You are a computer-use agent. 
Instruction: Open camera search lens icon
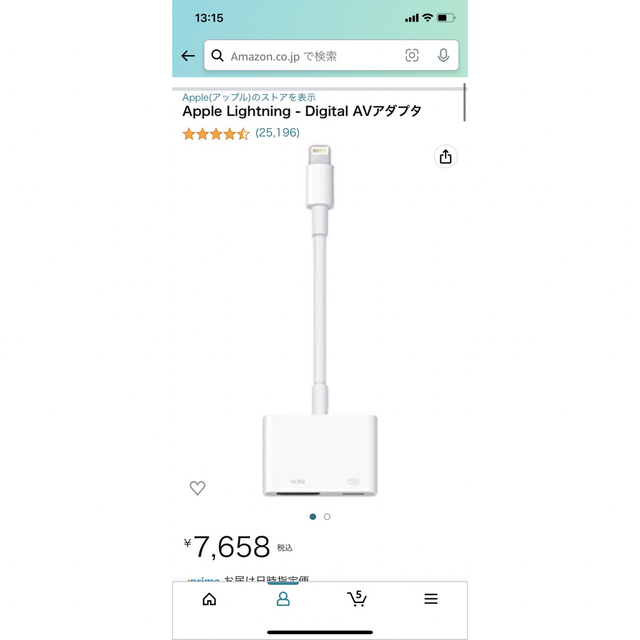click(x=411, y=55)
